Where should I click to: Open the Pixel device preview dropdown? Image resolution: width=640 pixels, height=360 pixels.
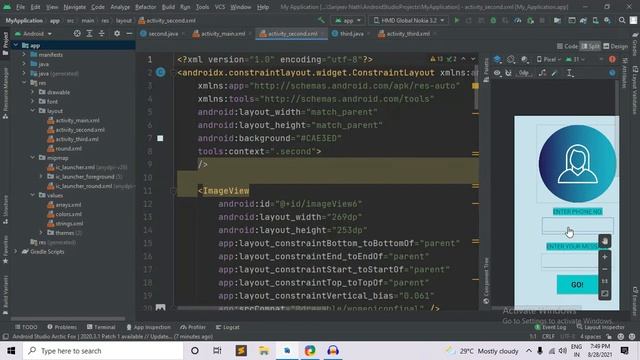click(549, 60)
